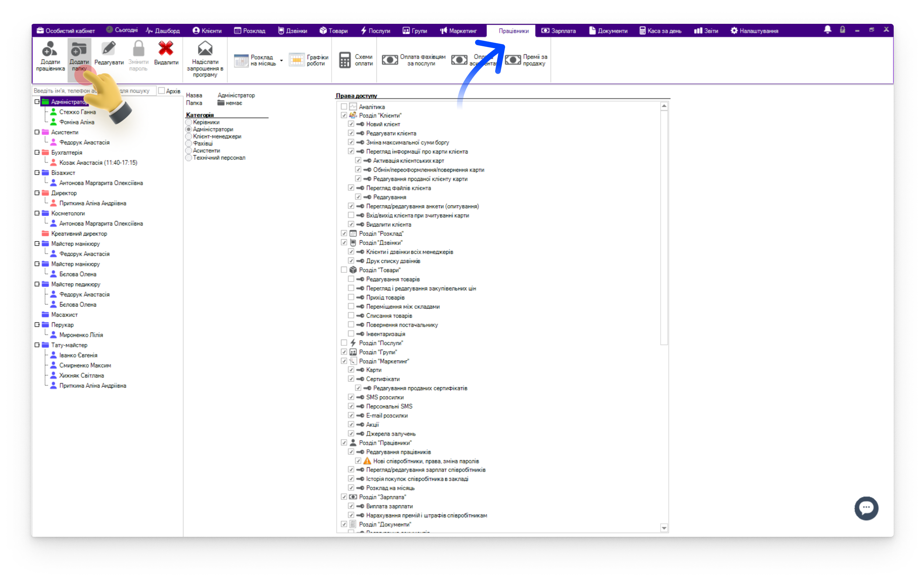Screen dimensions: 924x578
Task: Click the Change password lock icon
Action: pyautogui.click(x=138, y=49)
